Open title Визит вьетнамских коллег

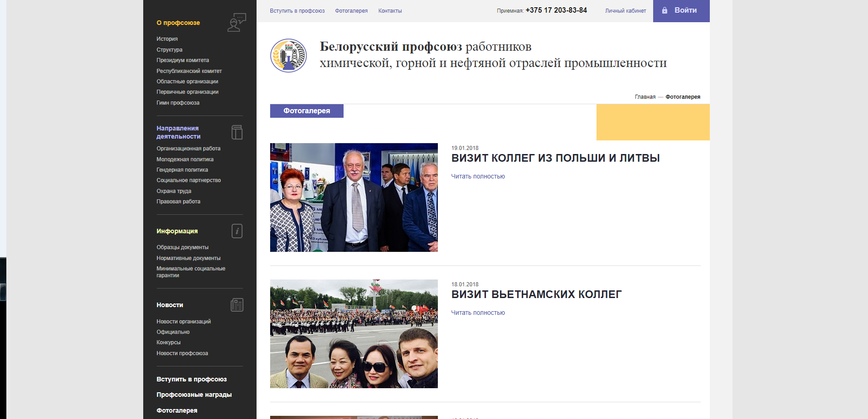[x=537, y=294]
